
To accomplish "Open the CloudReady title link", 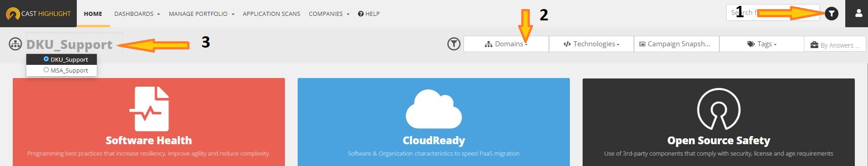I will [x=434, y=141].
